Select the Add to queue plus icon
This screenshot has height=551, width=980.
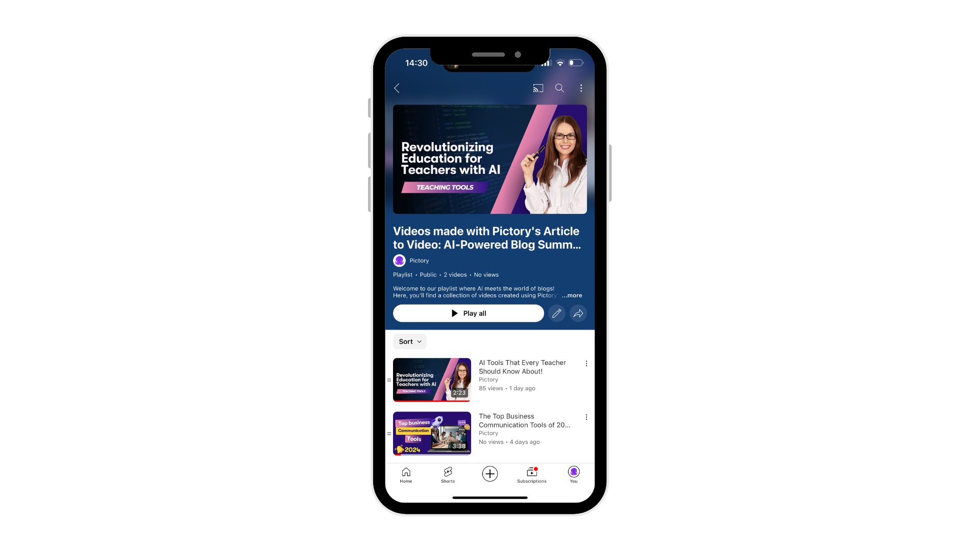(x=489, y=473)
